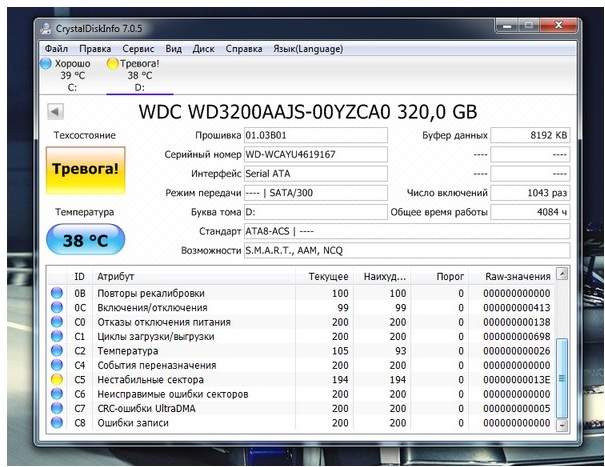Click blue status icon for CRC-ошибки UltraDMA
605x467 pixels.
57,408
